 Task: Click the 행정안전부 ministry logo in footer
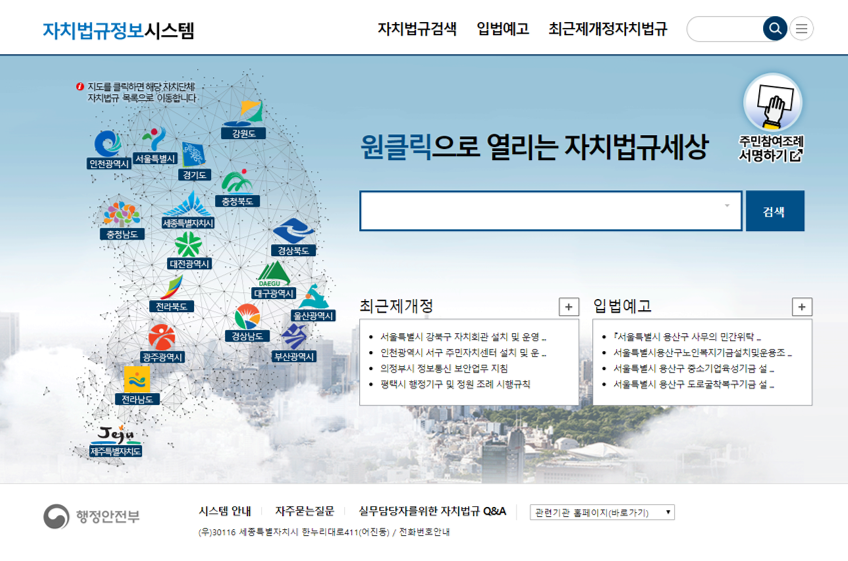(x=91, y=516)
